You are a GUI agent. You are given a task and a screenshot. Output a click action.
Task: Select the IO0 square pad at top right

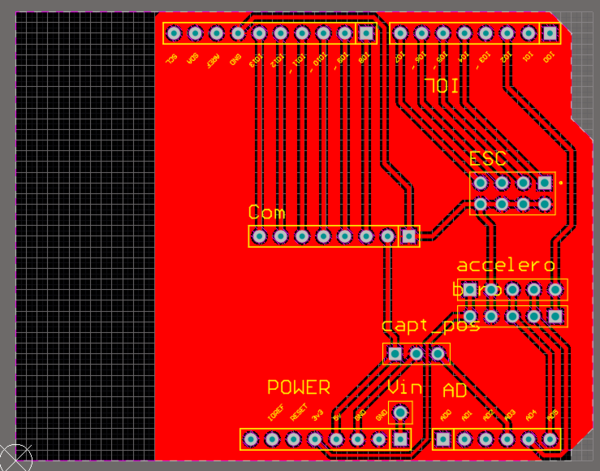click(x=548, y=33)
